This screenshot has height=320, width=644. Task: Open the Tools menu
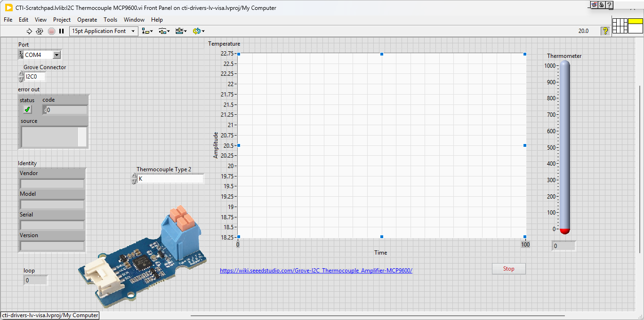coord(110,20)
